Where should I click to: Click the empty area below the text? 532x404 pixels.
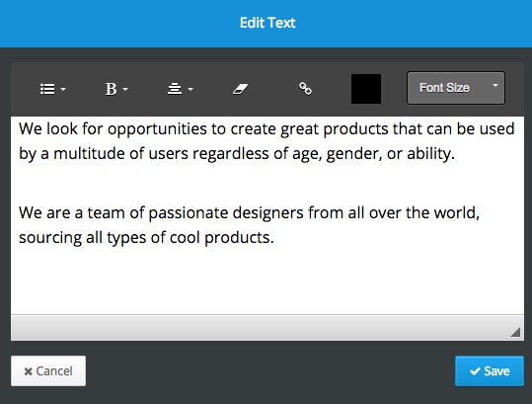pos(267,282)
